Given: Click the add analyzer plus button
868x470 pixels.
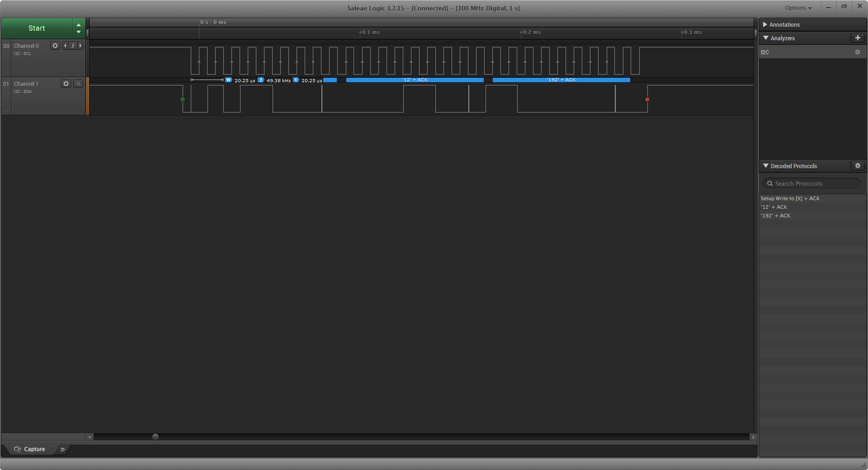Looking at the screenshot, I should [x=858, y=38].
